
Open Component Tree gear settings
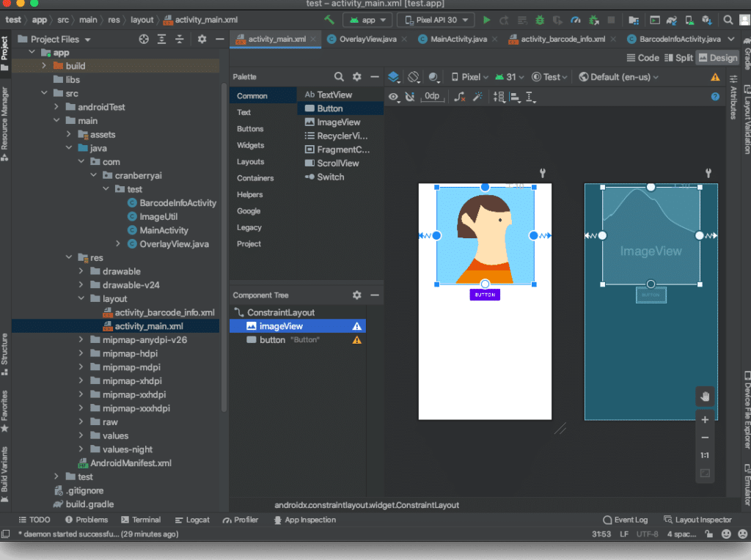click(x=357, y=295)
